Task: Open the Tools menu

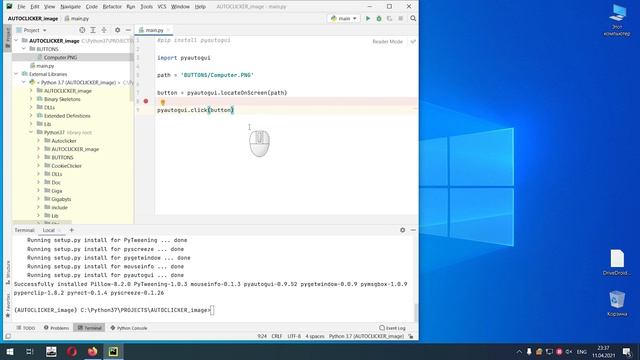Action: tap(146, 7)
